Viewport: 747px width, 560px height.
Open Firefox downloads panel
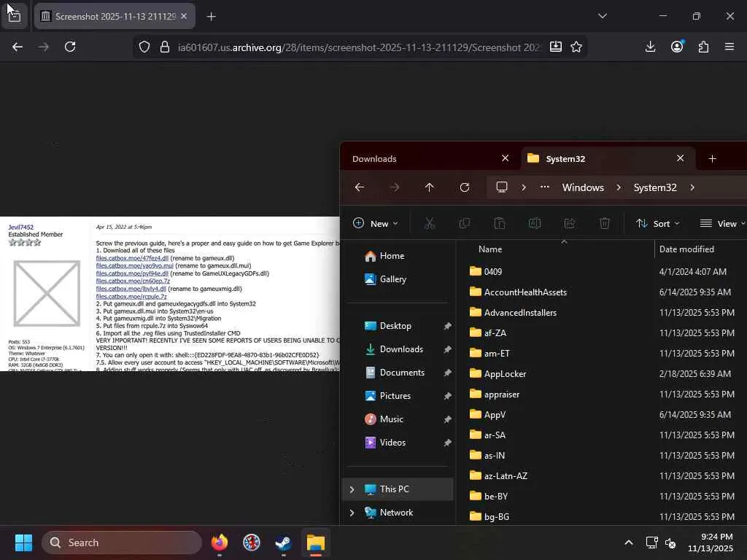tap(650, 47)
